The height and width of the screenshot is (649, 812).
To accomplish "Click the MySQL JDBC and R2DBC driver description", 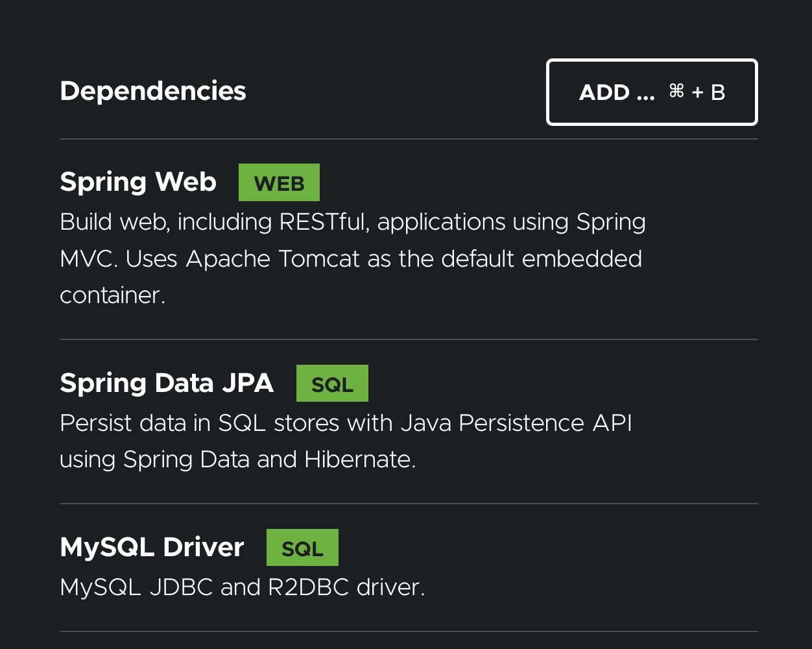I will [x=242, y=587].
